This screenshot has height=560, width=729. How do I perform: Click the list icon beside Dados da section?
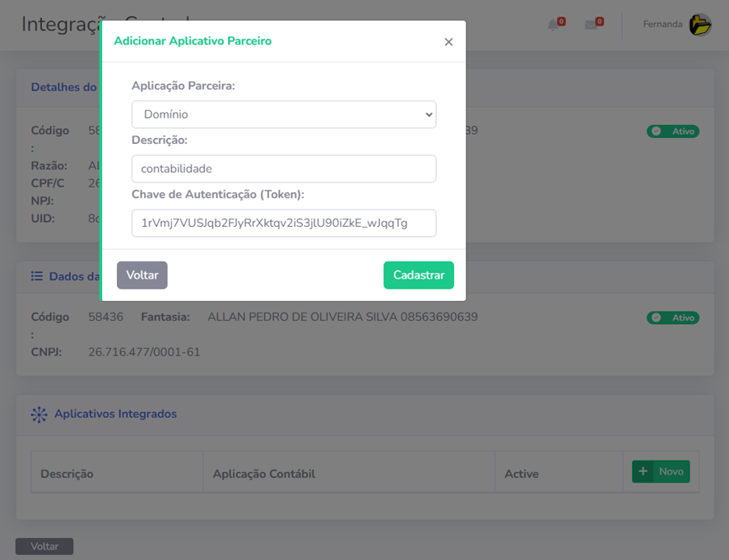(37, 275)
